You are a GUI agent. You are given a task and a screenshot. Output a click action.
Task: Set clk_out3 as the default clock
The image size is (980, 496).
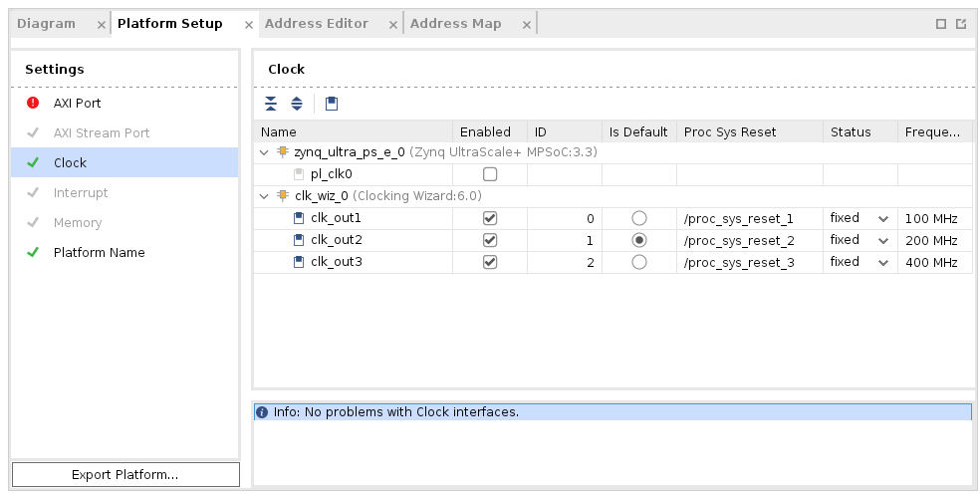click(639, 262)
